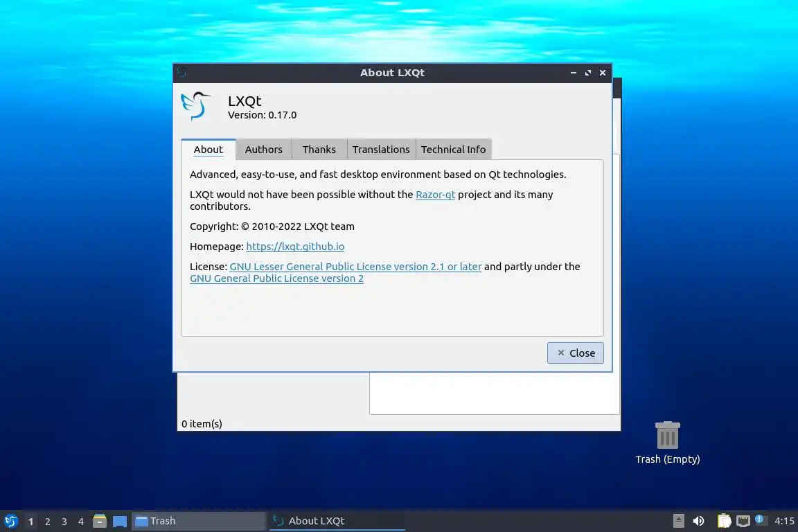Screen dimensions: 798x532
Task: Switch to workspace 2
Action: point(47,522)
